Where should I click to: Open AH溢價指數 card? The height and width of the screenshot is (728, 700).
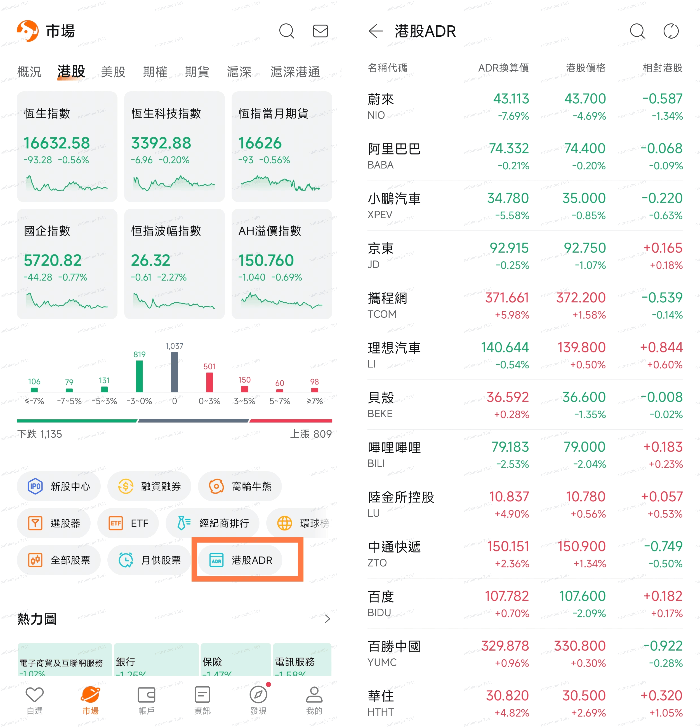282,264
